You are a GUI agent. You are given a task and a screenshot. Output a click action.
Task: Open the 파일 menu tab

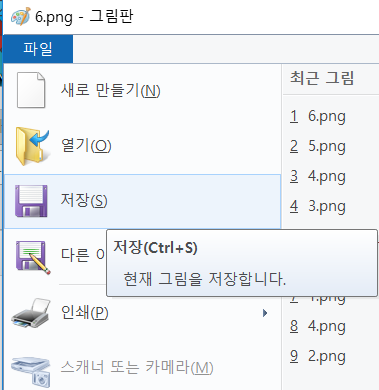(x=38, y=49)
